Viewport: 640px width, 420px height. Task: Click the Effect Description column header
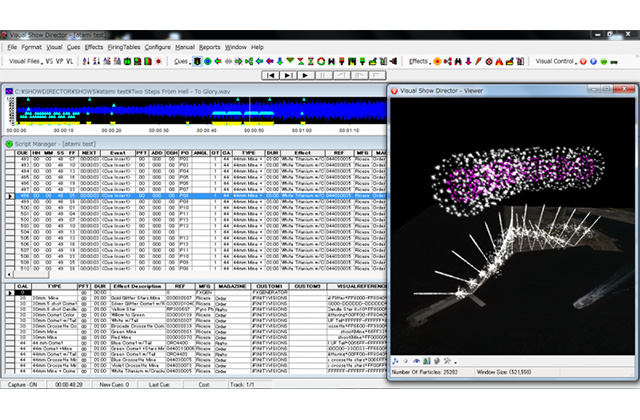tap(138, 287)
